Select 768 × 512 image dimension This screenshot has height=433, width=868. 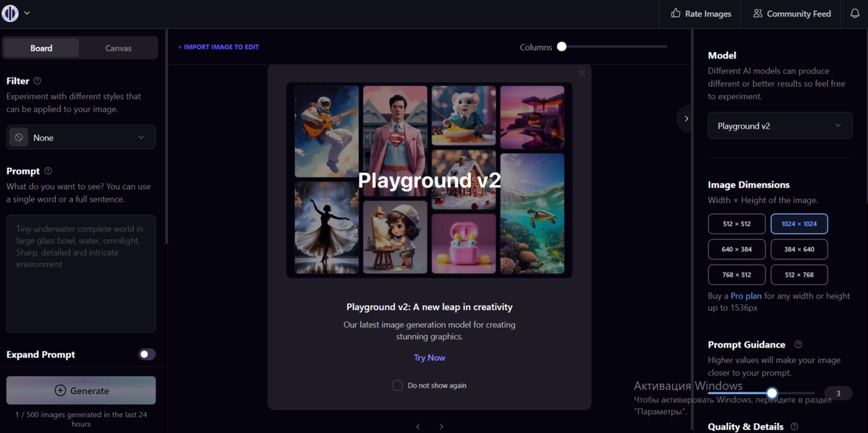pos(736,275)
